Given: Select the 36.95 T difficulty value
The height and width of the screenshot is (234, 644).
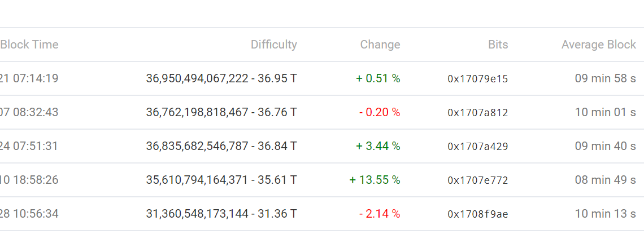Looking at the screenshot, I should coord(221,78).
